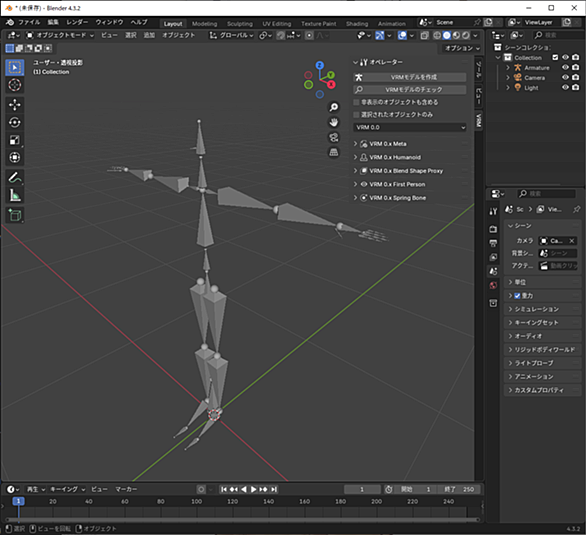The height and width of the screenshot is (535, 586).
Task: Open the オブジェクトモード mode dropdown
Action: point(60,35)
